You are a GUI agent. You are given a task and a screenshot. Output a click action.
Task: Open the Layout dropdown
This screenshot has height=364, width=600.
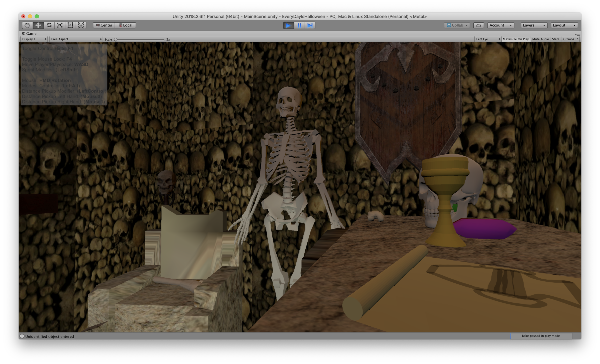(x=564, y=25)
